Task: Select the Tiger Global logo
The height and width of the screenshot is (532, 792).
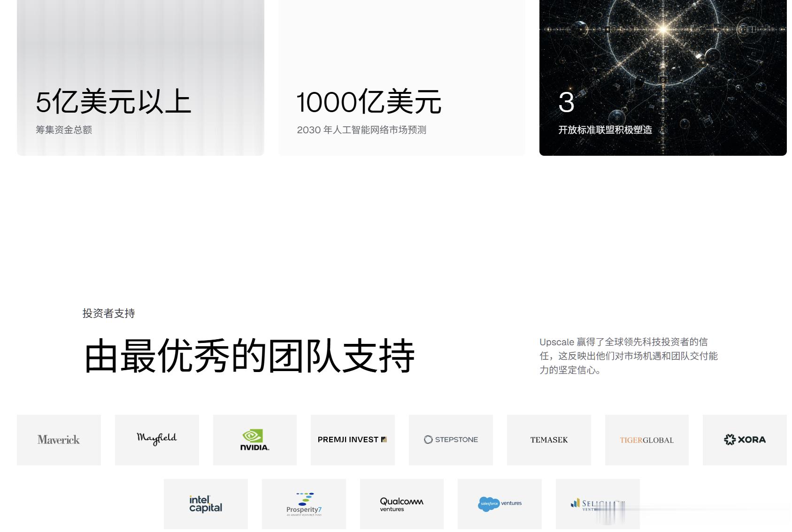Action: pos(647,440)
